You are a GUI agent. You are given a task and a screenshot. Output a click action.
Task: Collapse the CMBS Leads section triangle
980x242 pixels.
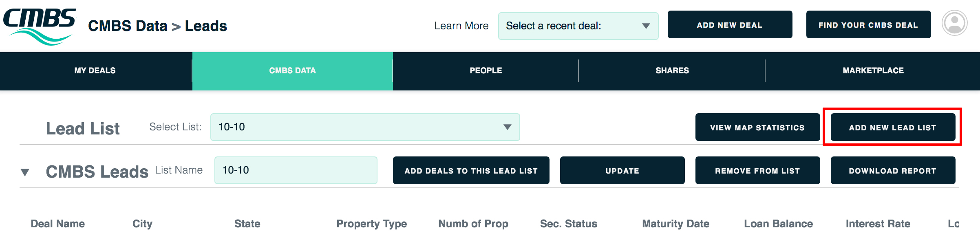point(25,172)
